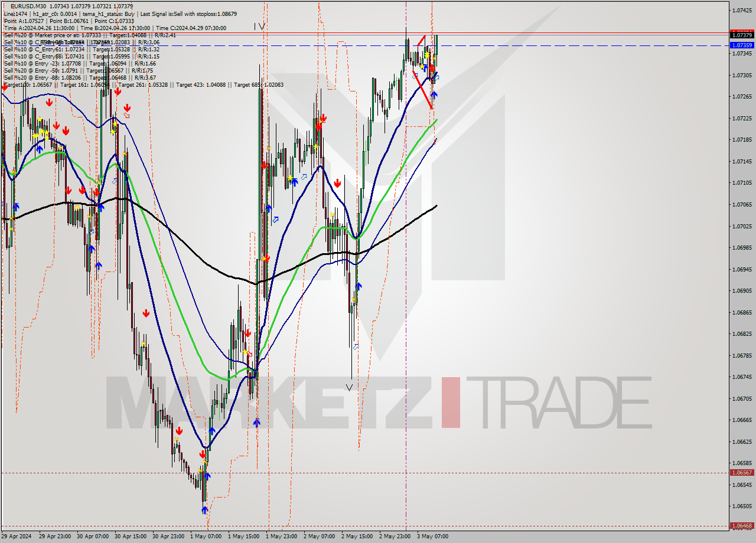Click the EURUSD,M30 symbol title
The image size is (756, 543).
tap(27, 6)
